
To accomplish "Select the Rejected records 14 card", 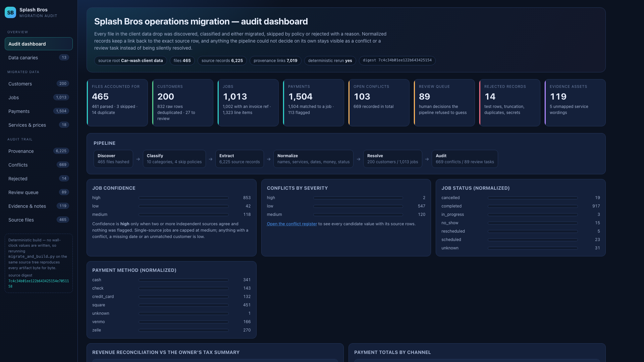I will [x=510, y=103].
